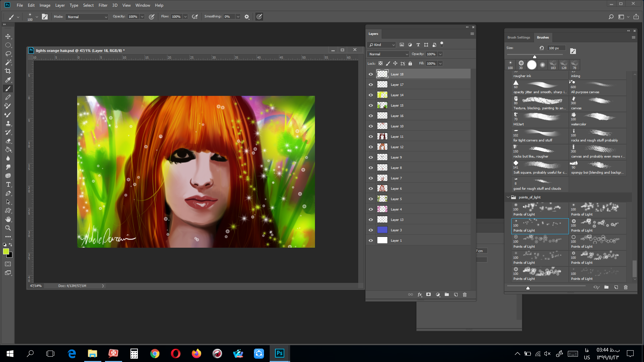Select the Elliptical Marquee tool
The height and width of the screenshot is (362, 644).
coord(8,45)
